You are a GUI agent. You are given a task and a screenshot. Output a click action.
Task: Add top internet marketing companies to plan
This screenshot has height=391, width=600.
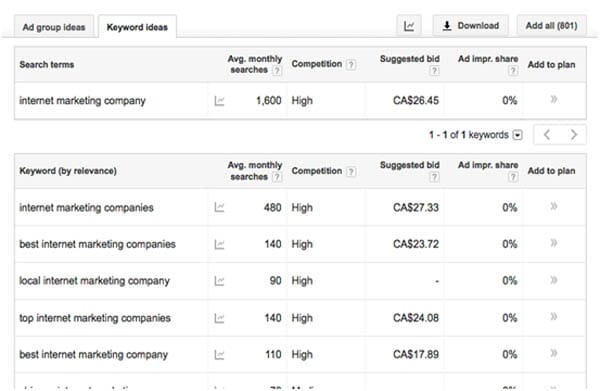point(553,316)
